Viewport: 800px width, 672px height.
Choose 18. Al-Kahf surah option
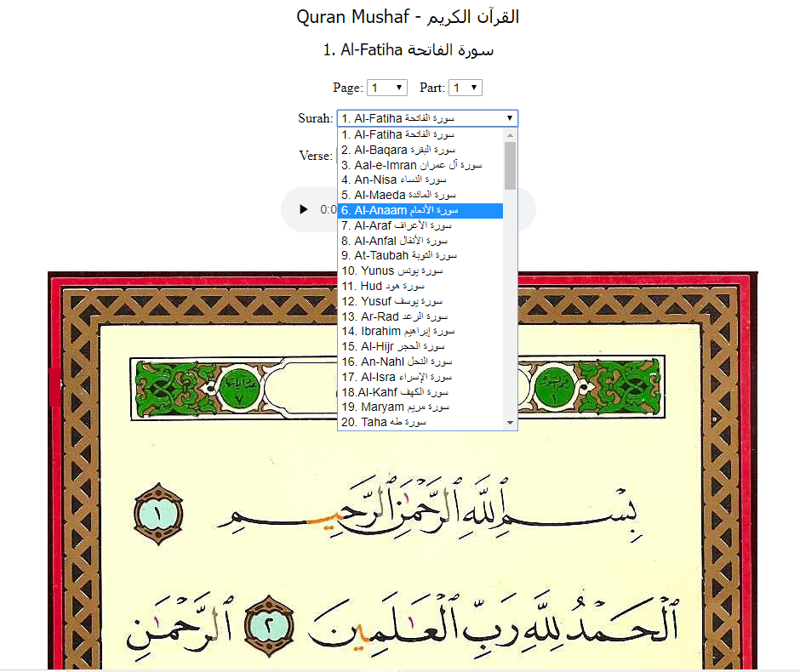[420, 392]
